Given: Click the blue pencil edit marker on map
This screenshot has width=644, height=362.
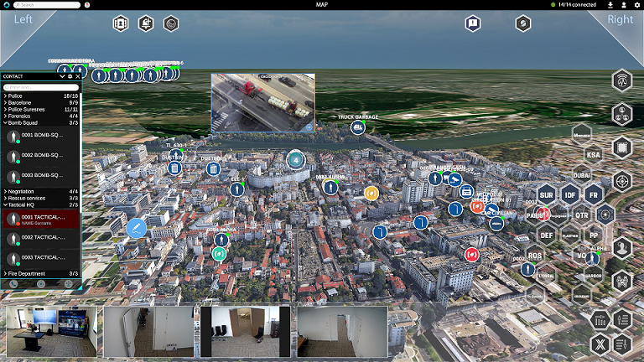Looking at the screenshot, I should coord(137,227).
